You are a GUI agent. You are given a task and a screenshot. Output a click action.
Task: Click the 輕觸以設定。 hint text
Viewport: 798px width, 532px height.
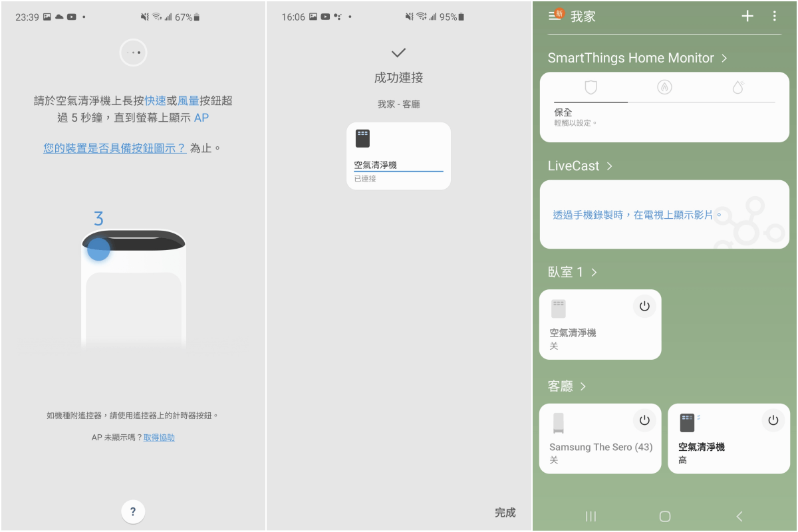tap(576, 123)
